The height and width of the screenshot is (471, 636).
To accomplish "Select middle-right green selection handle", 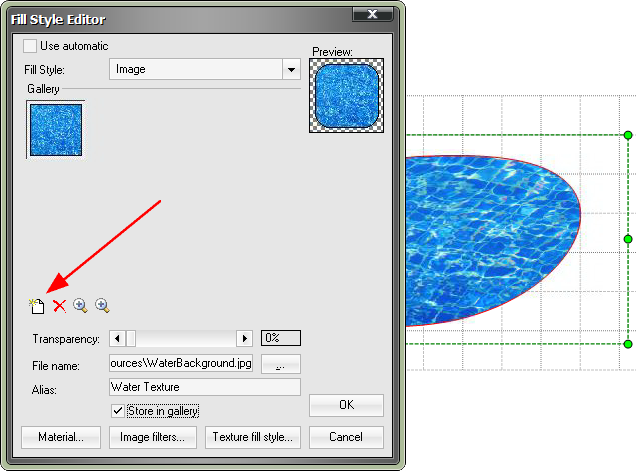I will (628, 239).
